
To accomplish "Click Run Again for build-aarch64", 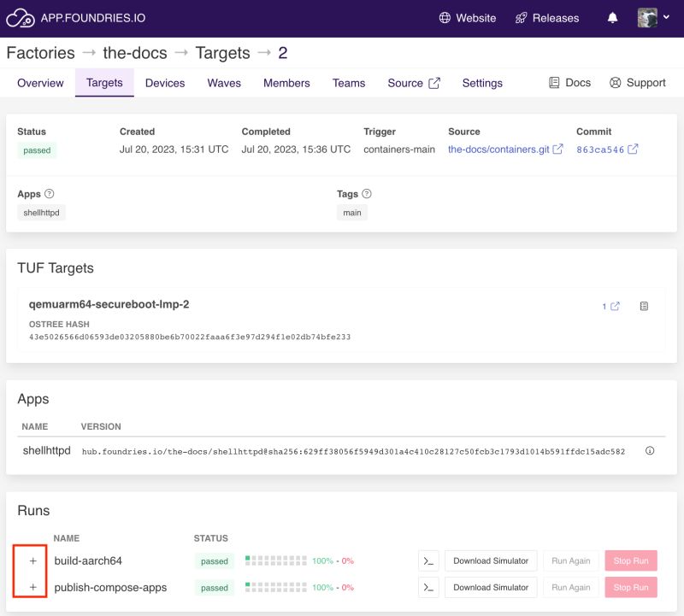I will pyautogui.click(x=571, y=561).
